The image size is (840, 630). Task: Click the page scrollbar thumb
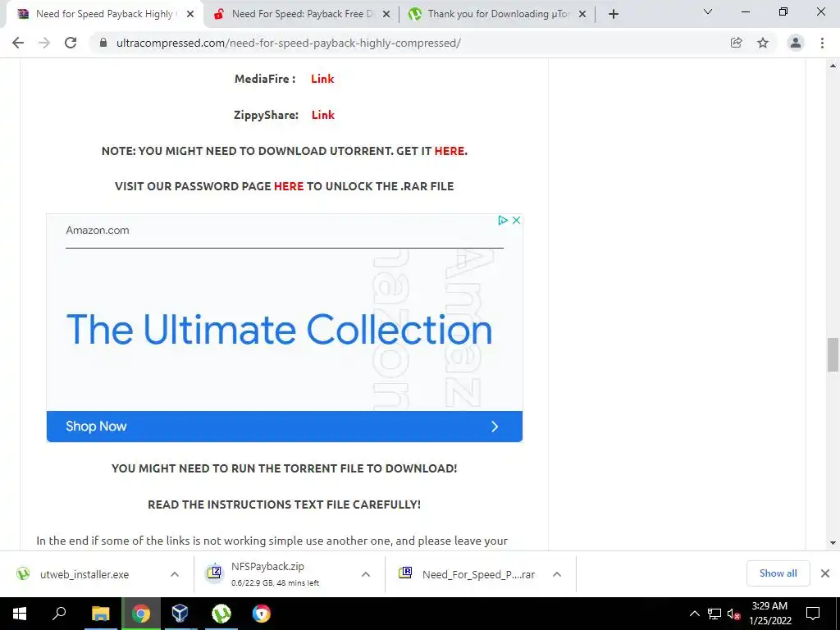point(833,354)
